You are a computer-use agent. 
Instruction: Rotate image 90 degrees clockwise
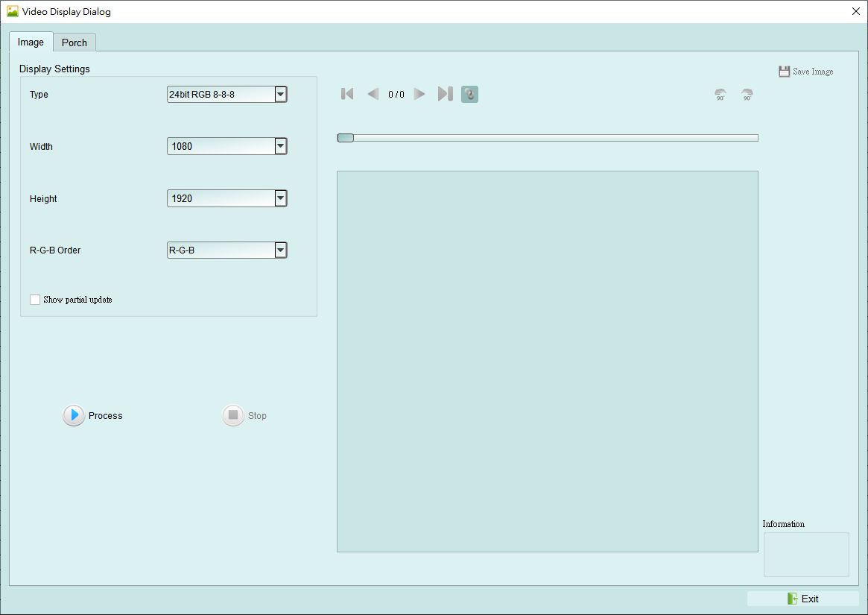tap(747, 94)
